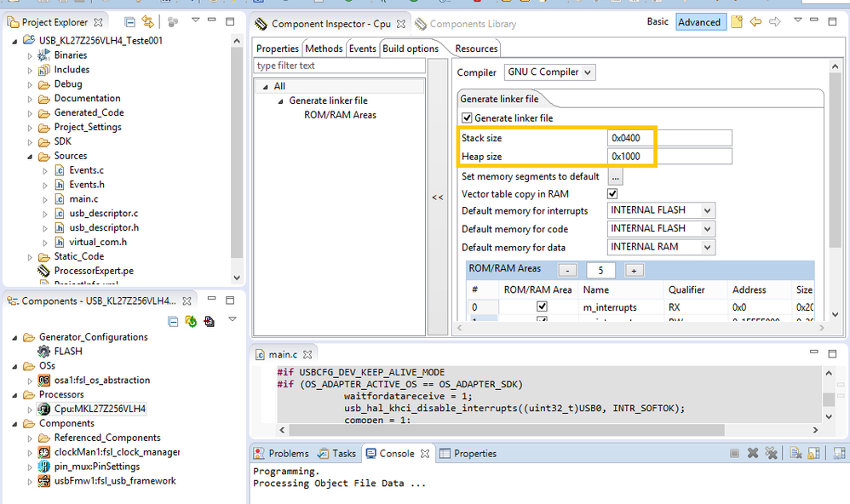The image size is (850, 504).
Task: Expand the Generated_Code folder
Action: click(x=30, y=113)
